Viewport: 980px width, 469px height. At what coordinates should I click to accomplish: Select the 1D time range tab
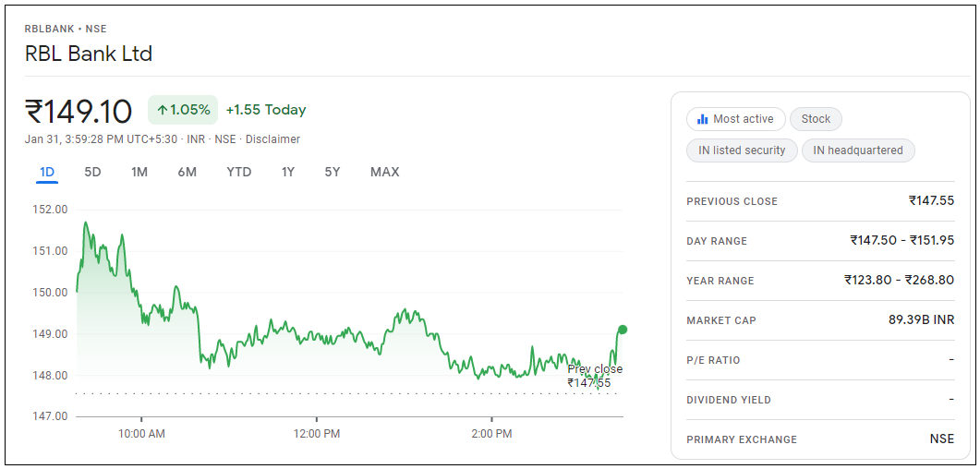47,172
